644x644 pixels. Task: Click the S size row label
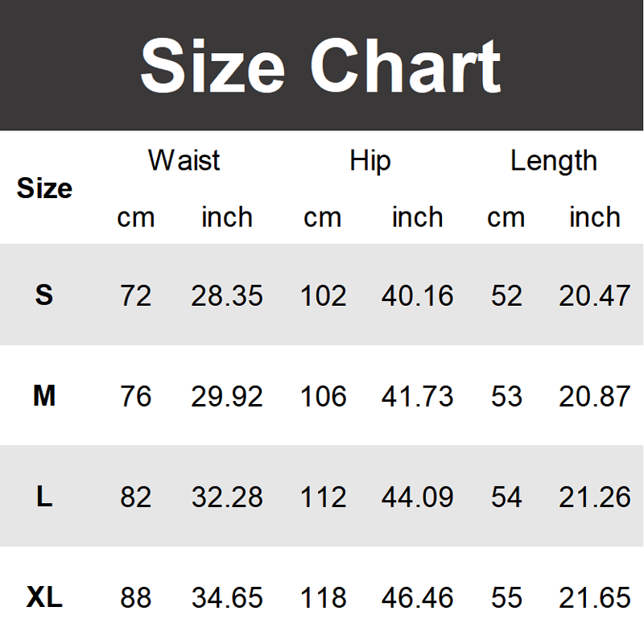[44, 295]
